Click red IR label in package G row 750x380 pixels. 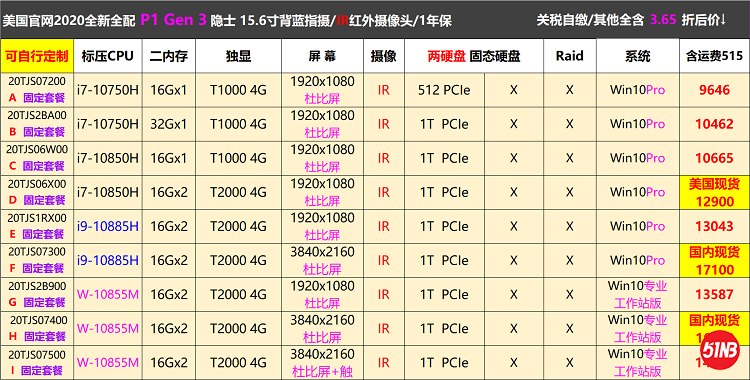pyautogui.click(x=384, y=294)
